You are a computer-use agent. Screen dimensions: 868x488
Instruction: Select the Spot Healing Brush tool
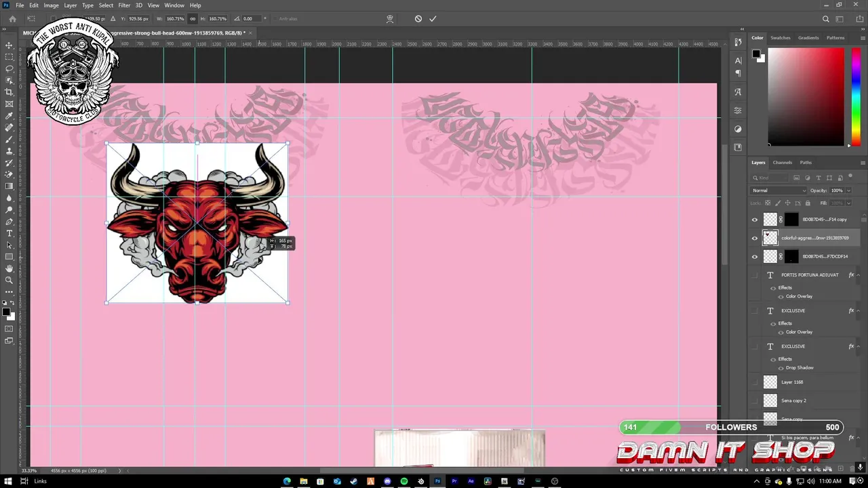coord(9,127)
